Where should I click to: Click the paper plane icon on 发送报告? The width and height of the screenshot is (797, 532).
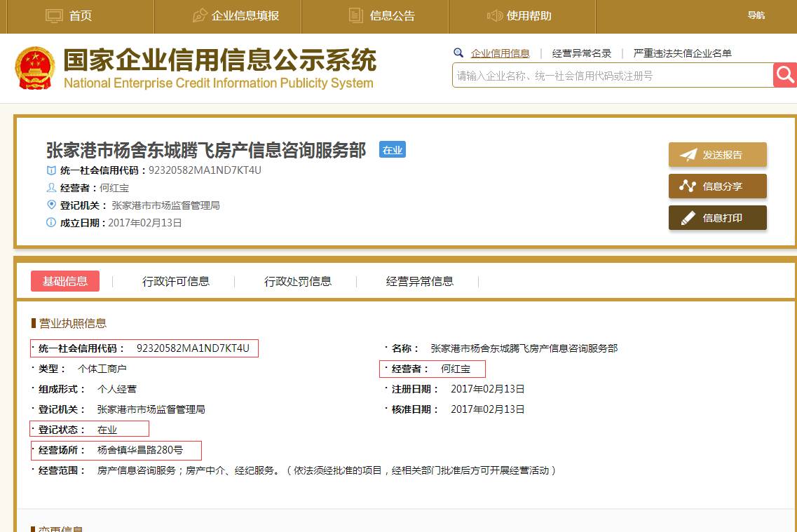(x=688, y=155)
